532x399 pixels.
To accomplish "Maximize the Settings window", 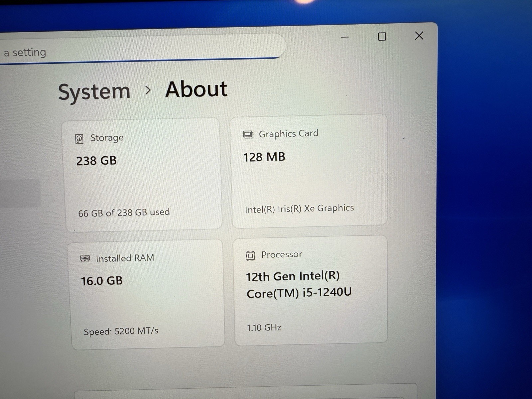I will pyautogui.click(x=382, y=37).
